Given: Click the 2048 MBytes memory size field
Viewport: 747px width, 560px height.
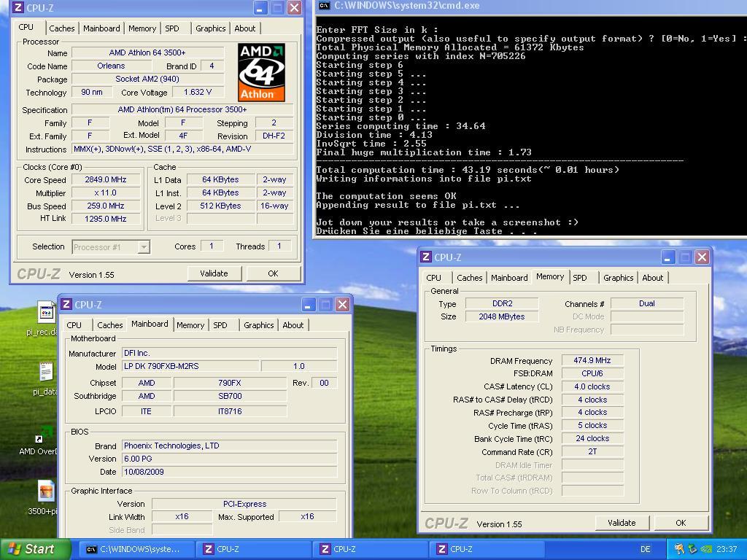Looking at the screenshot, I should click(x=502, y=316).
